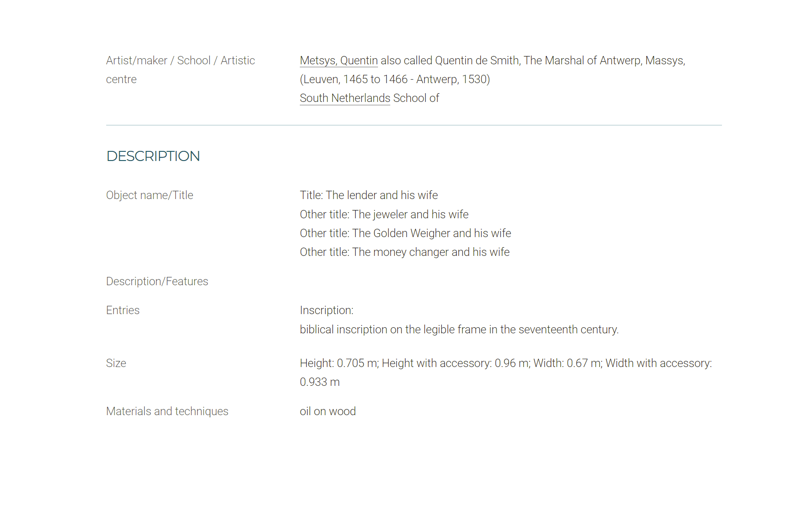Viewport: 812px width, 514px height.
Task: Click the '0.933 m' width value
Action: (x=320, y=382)
